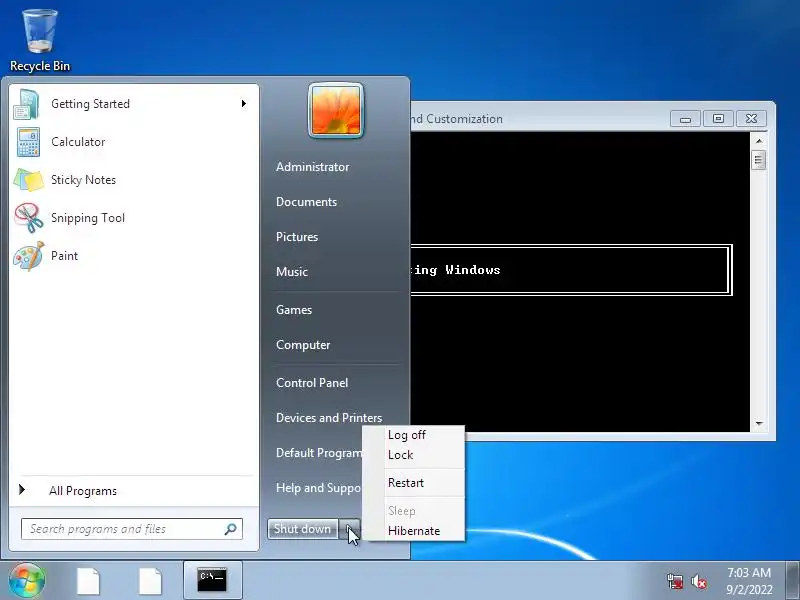Click the Show desktop strip
800x600 pixels.
tap(792, 581)
